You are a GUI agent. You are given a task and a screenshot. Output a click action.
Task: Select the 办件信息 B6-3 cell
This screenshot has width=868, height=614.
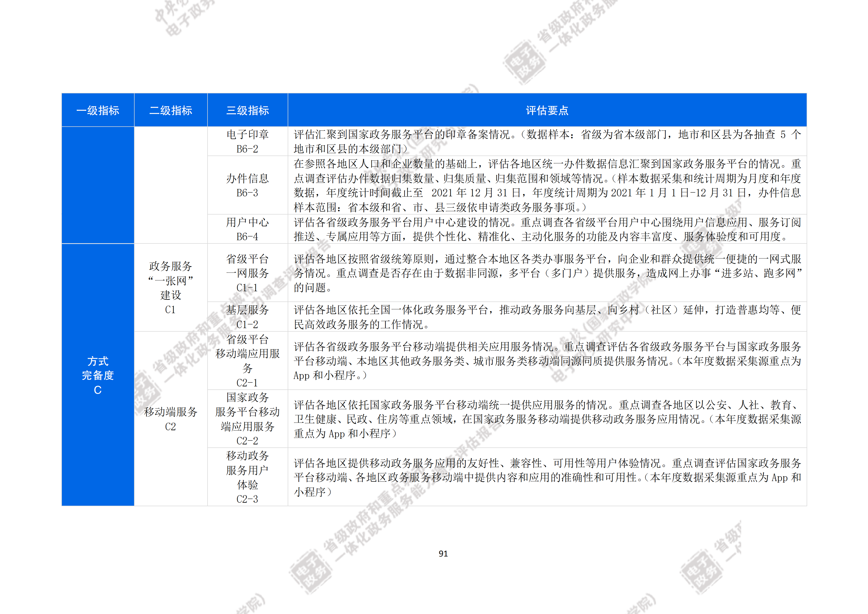pos(247,185)
